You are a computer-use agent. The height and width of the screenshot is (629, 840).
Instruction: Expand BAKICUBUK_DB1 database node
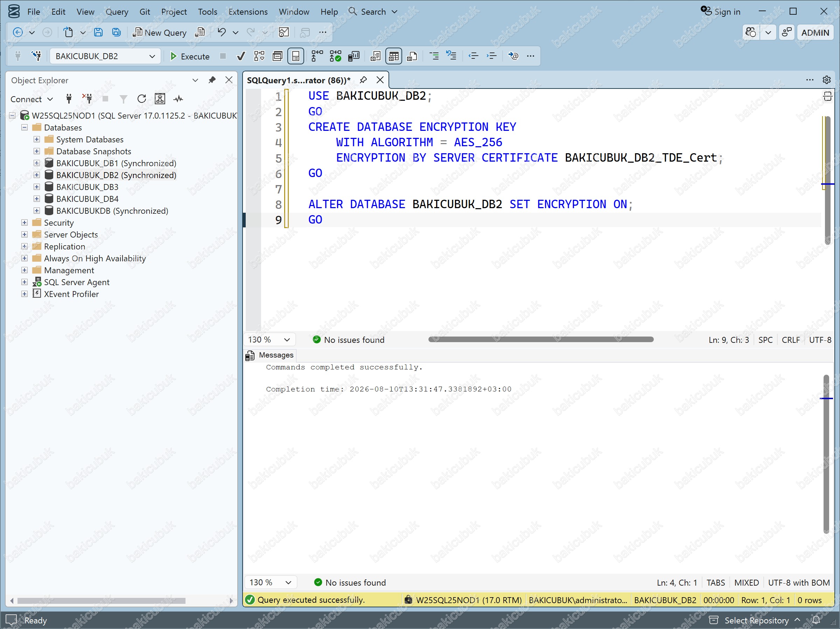coord(36,163)
